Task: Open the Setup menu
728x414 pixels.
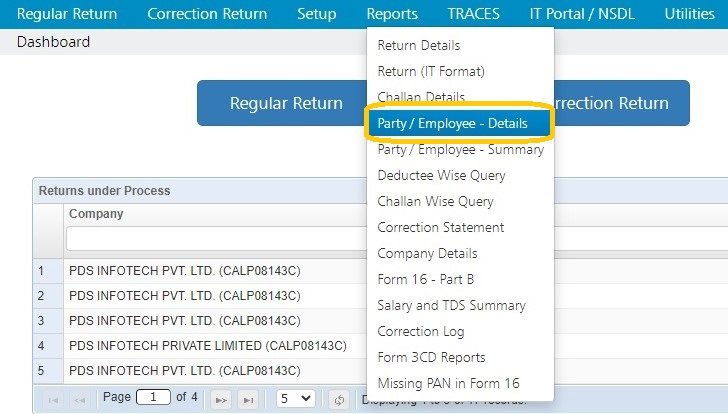Action: 317,14
